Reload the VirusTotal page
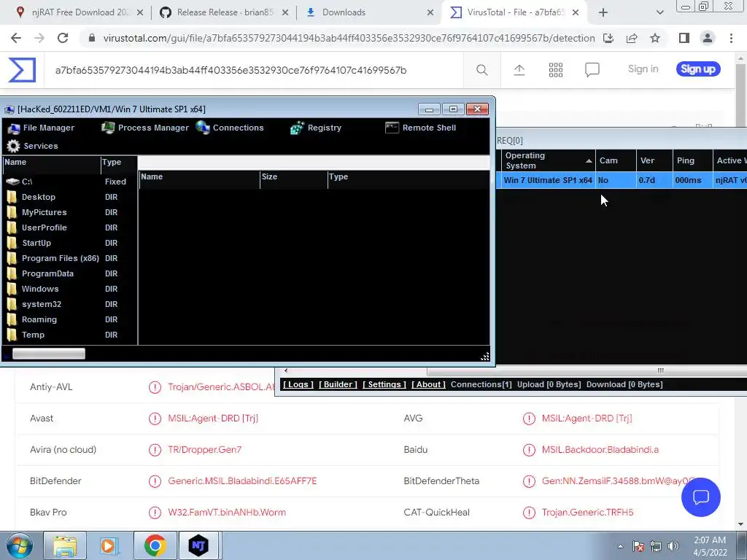 pyautogui.click(x=63, y=38)
